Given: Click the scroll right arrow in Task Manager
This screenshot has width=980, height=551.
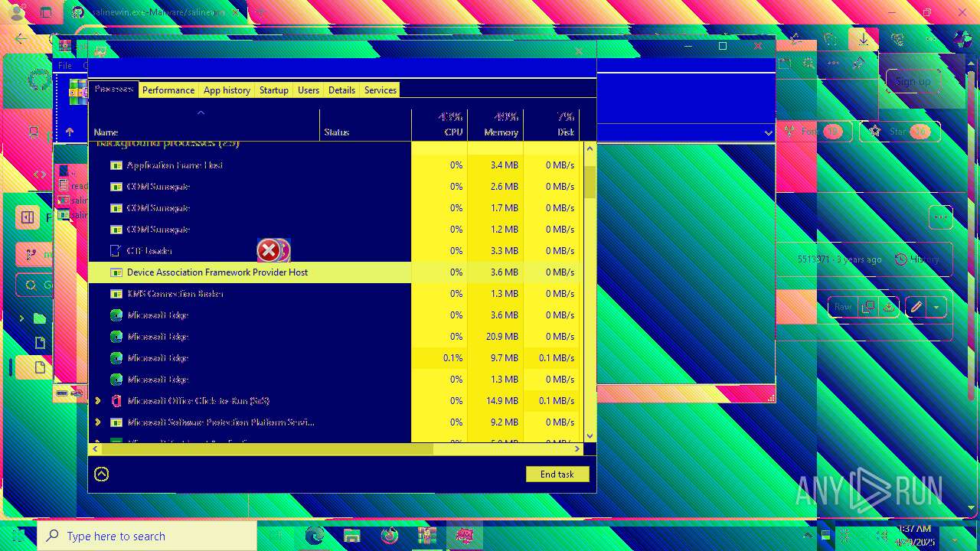Looking at the screenshot, I should [x=578, y=449].
